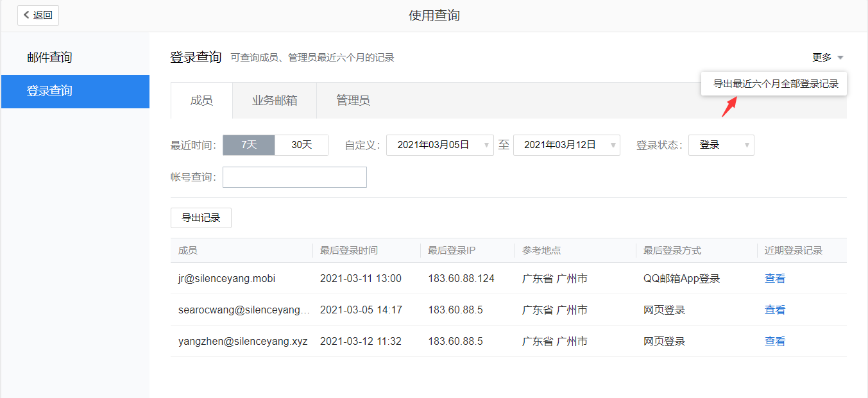Click 查看 for searocwang's login record
This screenshot has height=398, width=868.
coord(774,310)
